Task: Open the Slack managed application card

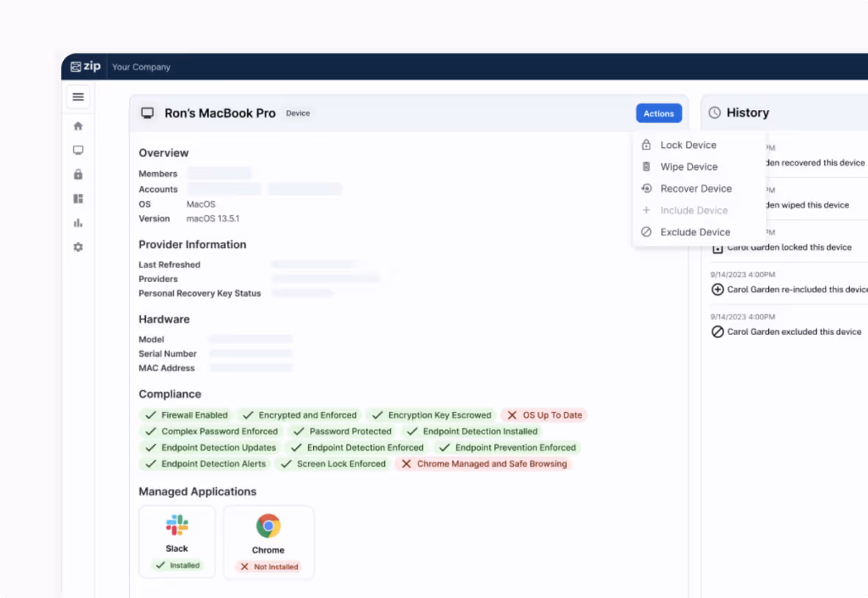Action: pyautogui.click(x=177, y=542)
